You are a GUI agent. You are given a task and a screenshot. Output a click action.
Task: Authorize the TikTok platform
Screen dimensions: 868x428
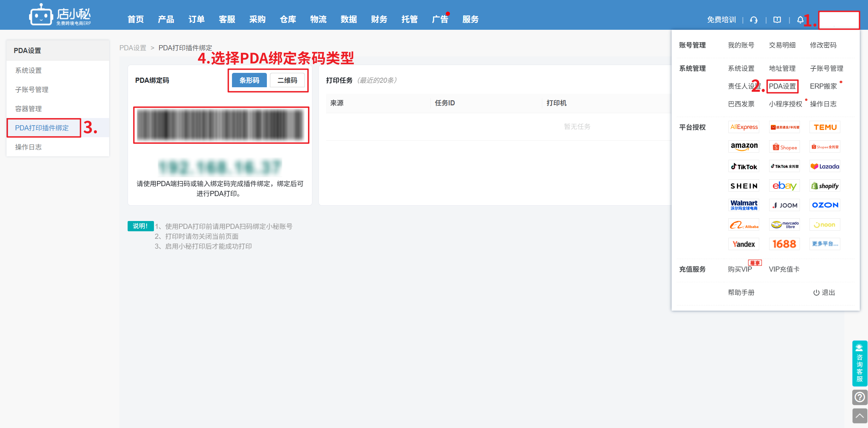(x=744, y=166)
